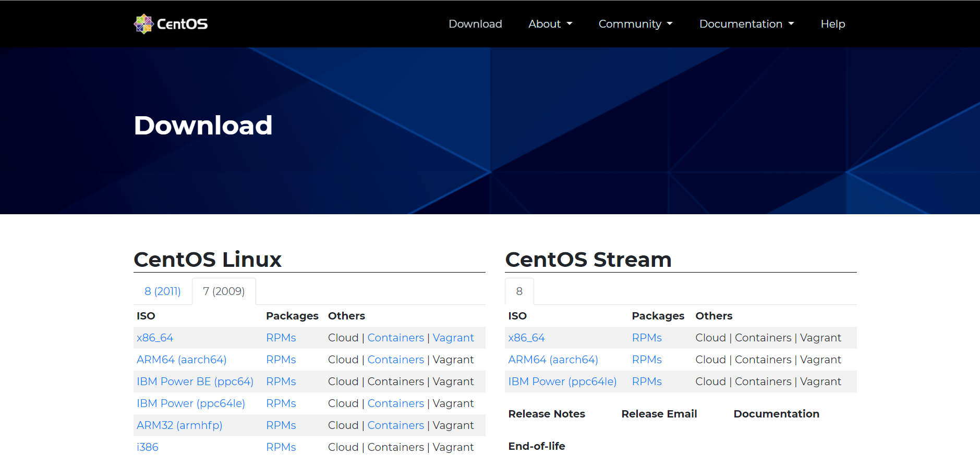Expand the Community dropdown menu
This screenshot has width=980, height=455.
tap(636, 24)
